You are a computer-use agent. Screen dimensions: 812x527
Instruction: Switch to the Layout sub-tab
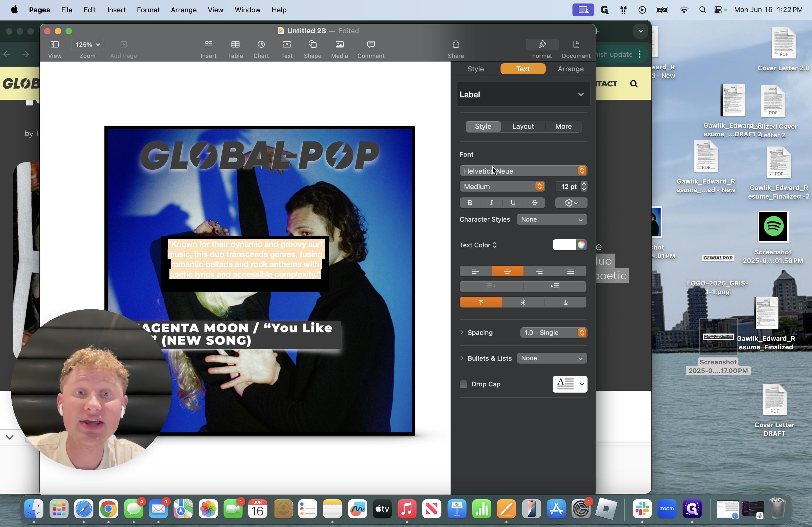523,126
